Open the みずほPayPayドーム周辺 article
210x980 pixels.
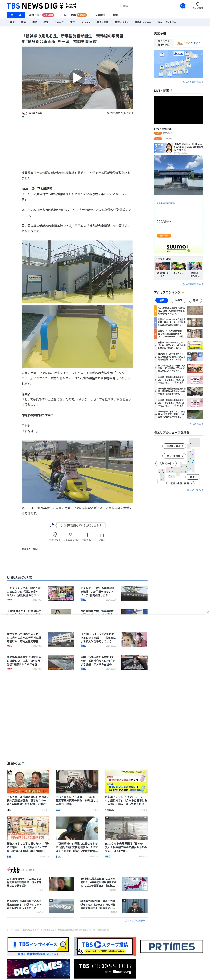(x=40, y=884)
